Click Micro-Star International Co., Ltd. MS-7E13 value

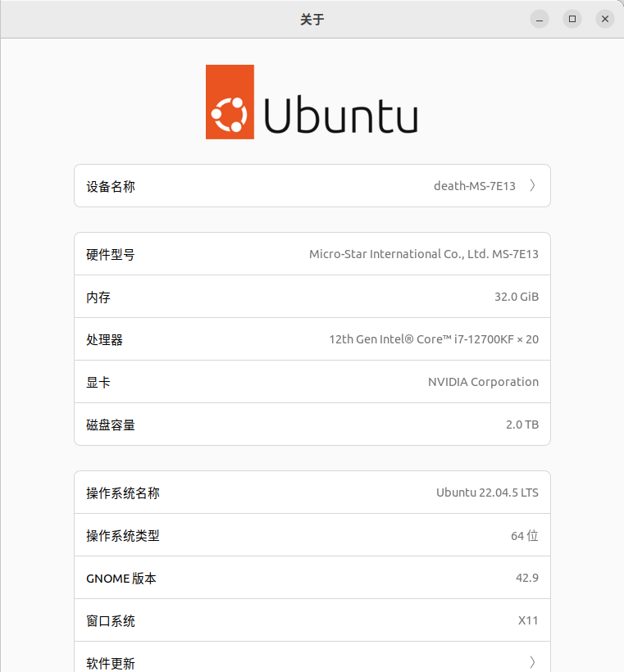click(x=424, y=254)
